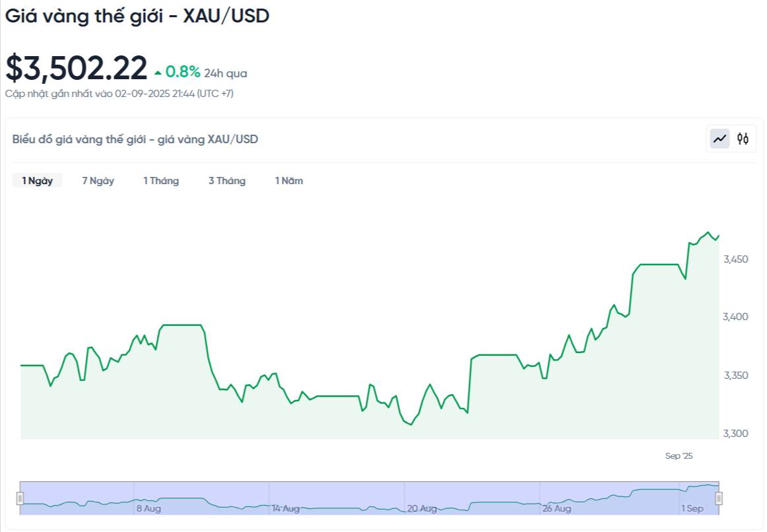767x532 pixels.
Task: Click the green up-arrow change icon
Action: click(x=158, y=73)
